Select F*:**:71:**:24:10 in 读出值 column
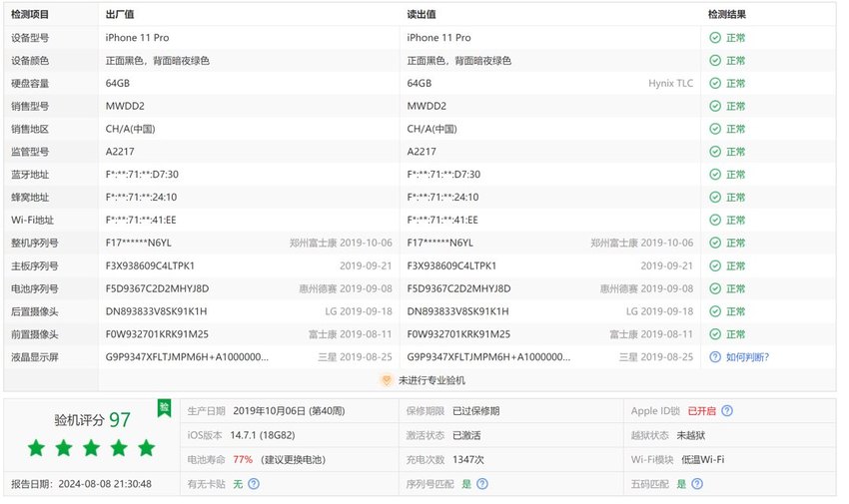 tap(442, 197)
